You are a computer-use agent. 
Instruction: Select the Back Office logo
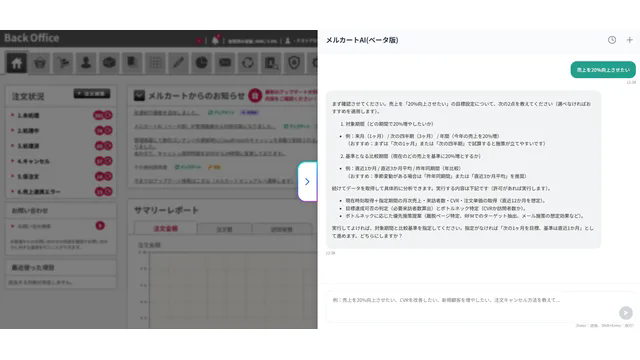(31, 38)
